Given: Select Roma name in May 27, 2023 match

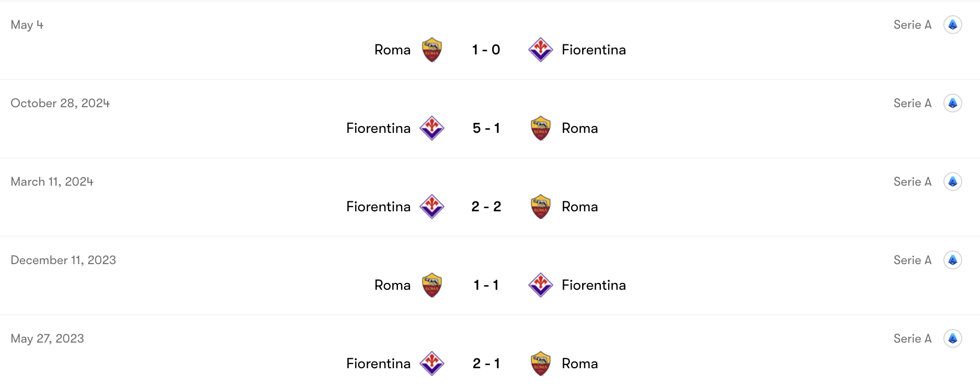Looking at the screenshot, I should click(579, 364).
